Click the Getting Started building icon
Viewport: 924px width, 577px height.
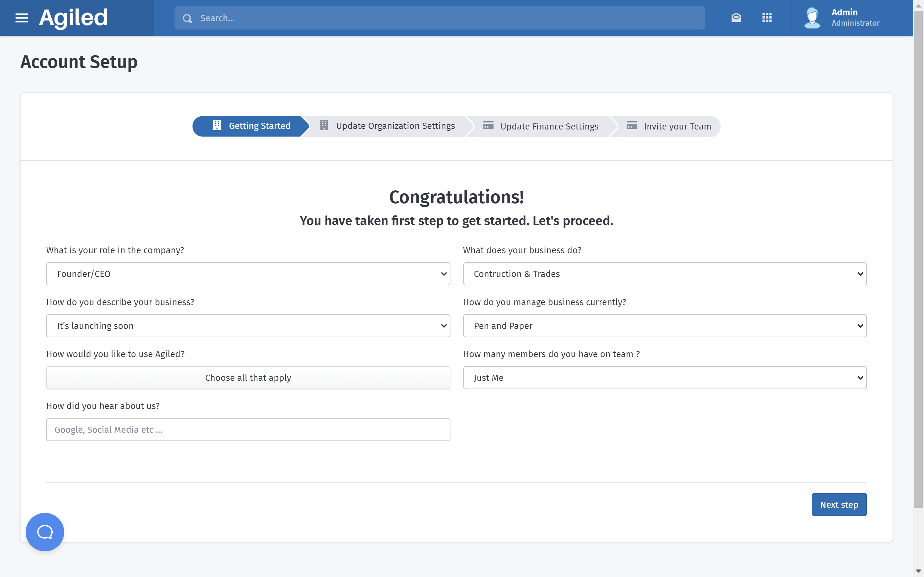click(217, 126)
